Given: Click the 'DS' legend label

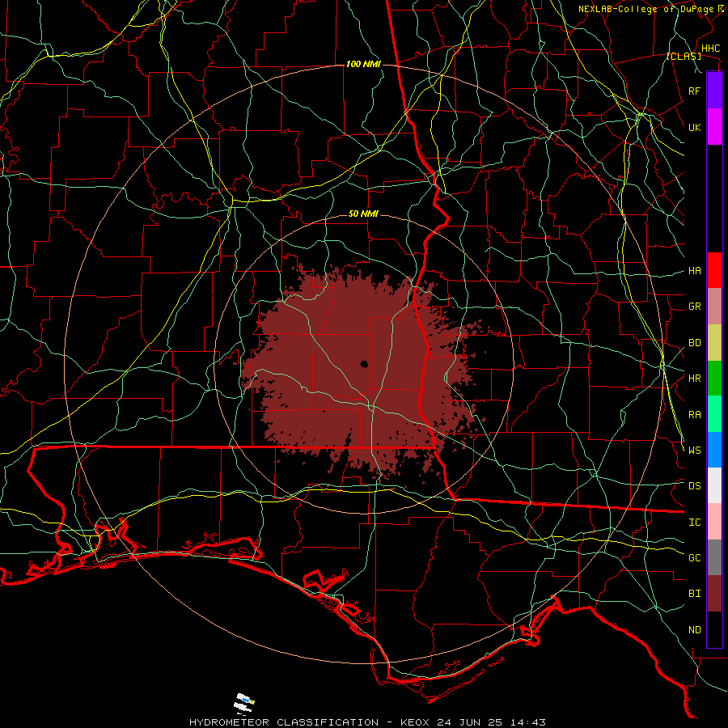Looking at the screenshot, I should click(694, 486).
